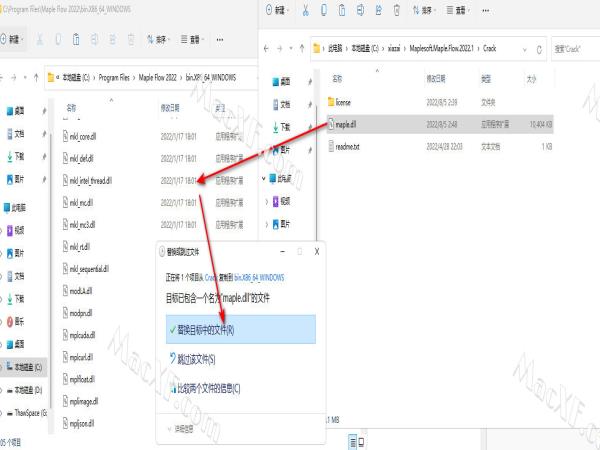This screenshot has width=600, height=450.
Task: Sort by size column in right window
Action: [x=532, y=79]
